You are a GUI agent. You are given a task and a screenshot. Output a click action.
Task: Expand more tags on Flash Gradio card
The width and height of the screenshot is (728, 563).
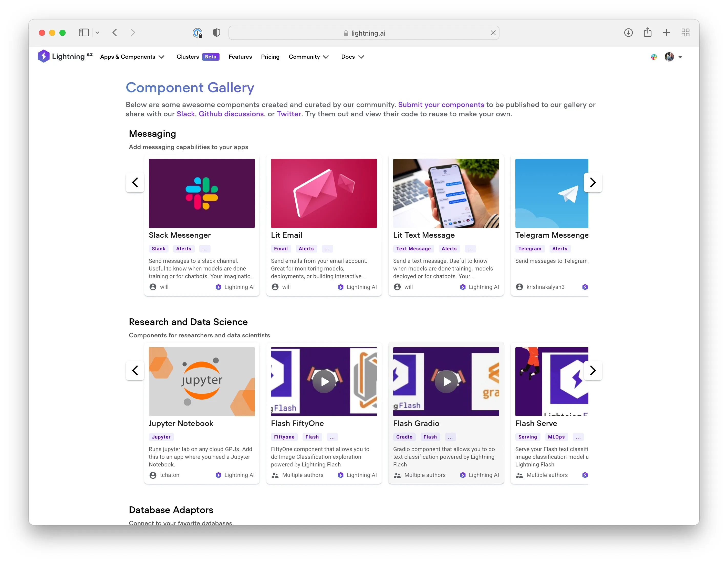pyautogui.click(x=450, y=437)
